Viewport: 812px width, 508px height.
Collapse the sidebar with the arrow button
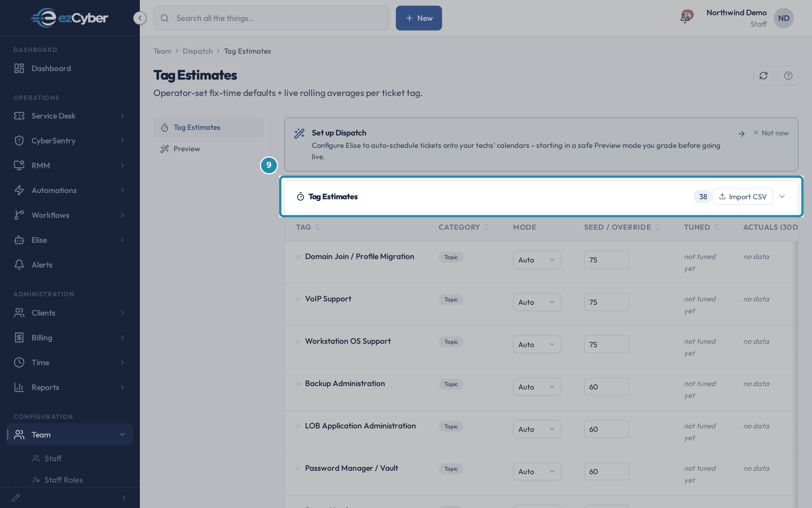point(140,18)
